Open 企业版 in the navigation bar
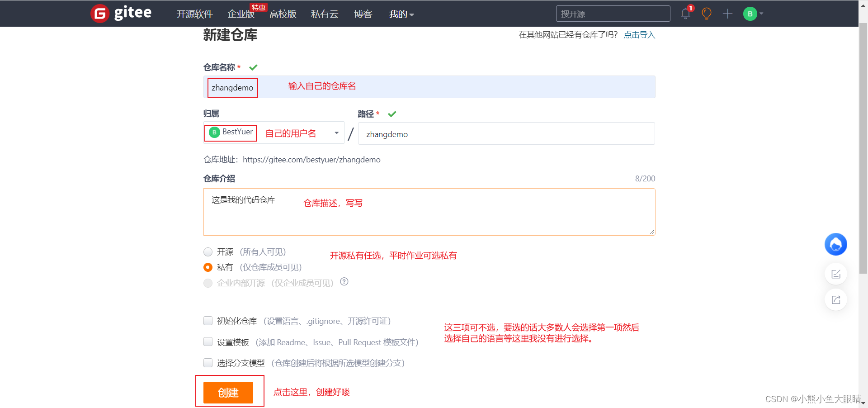This screenshot has height=408, width=868. 241,14
